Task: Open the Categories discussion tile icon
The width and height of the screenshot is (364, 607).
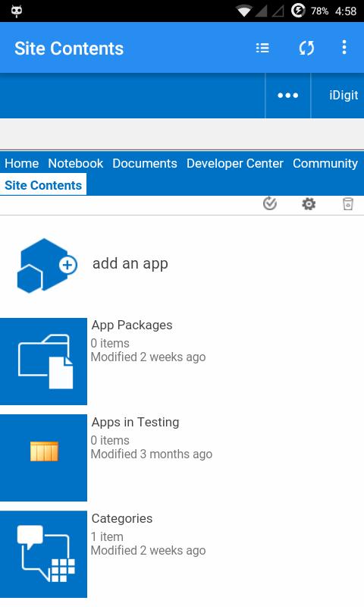Action: 43,554
